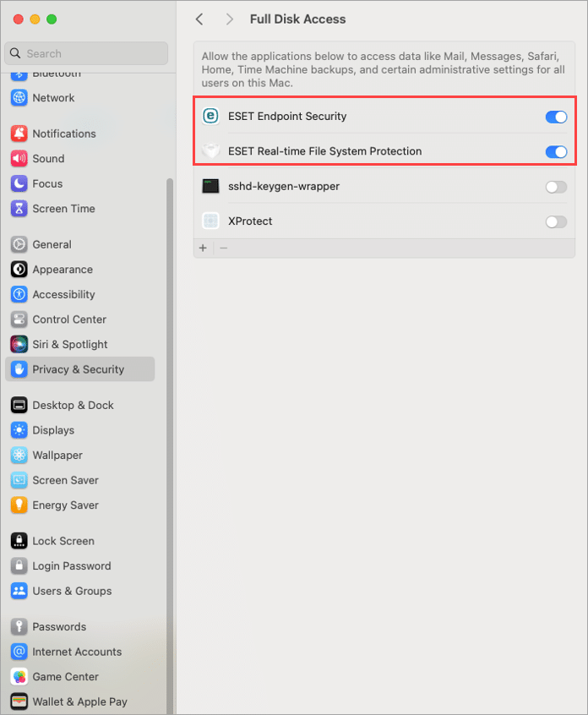This screenshot has width=588, height=715.
Task: Click the Siri & Spotlight icon
Action: pos(19,344)
